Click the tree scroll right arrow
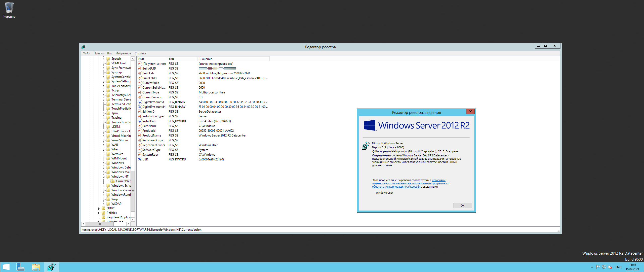Image resolution: width=644 pixels, height=272 pixels. (x=128, y=224)
